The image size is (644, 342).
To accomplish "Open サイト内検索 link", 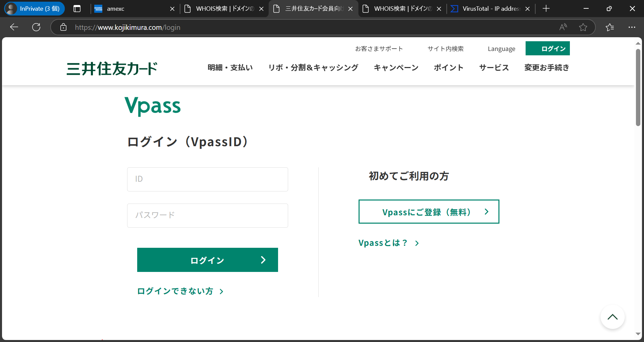I will (445, 49).
